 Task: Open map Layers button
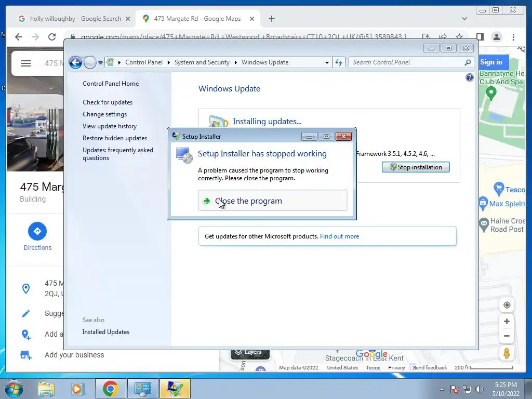[250, 353]
